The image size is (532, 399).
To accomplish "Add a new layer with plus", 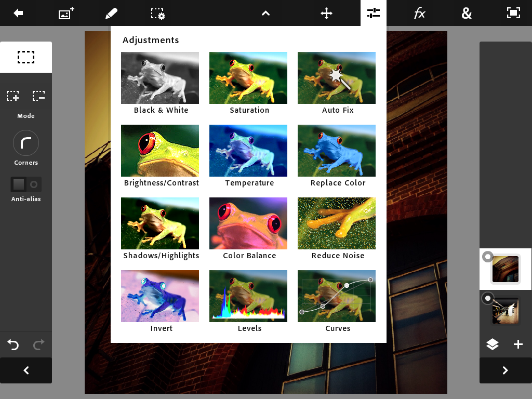I will 518,344.
